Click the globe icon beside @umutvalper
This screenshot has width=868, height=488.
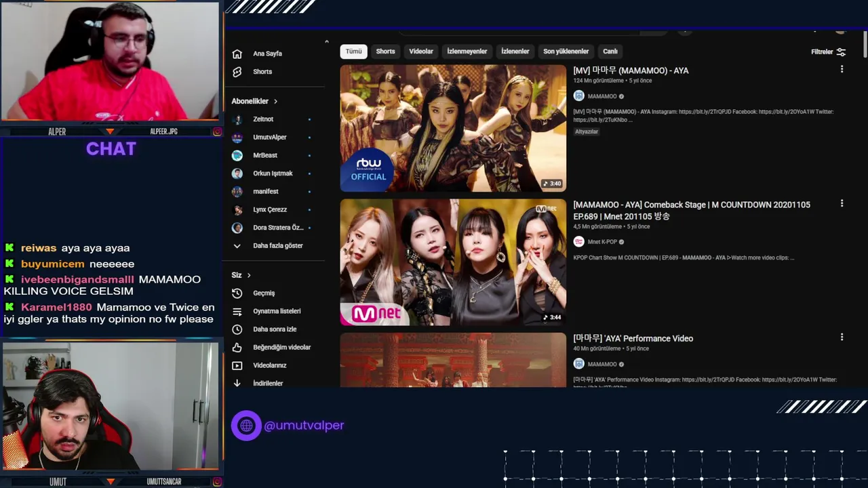tap(246, 426)
